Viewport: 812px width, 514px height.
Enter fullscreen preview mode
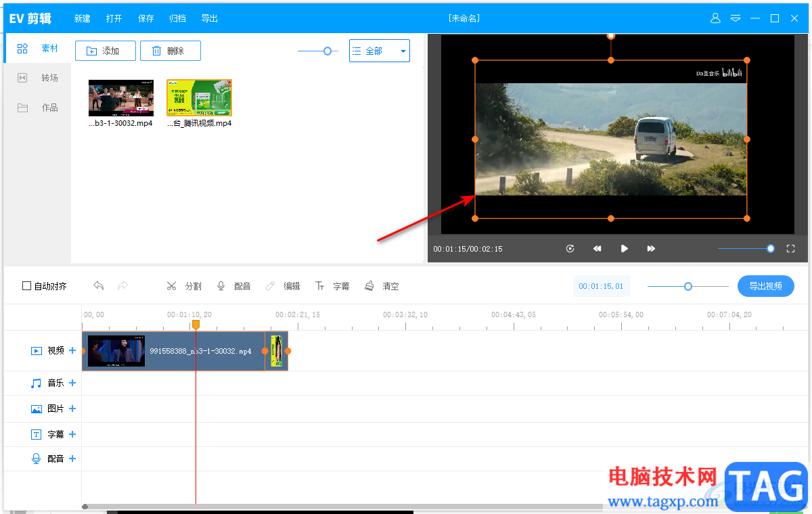click(x=790, y=249)
